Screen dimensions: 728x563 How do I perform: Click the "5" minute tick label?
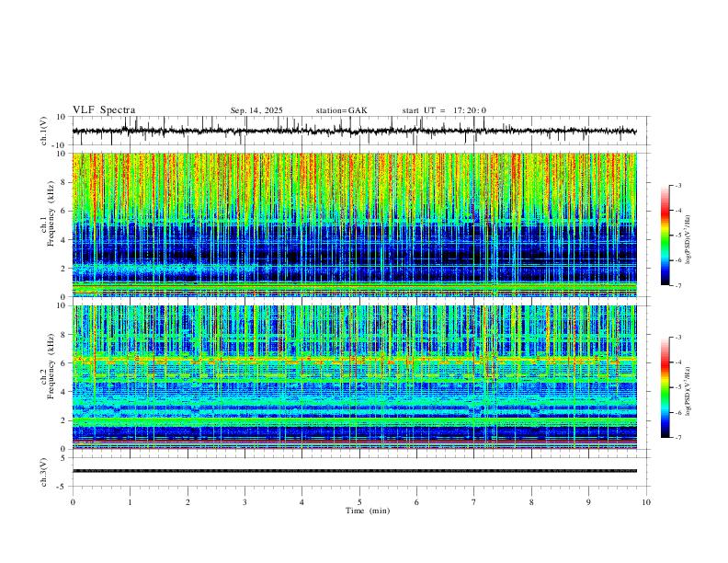[x=359, y=502]
